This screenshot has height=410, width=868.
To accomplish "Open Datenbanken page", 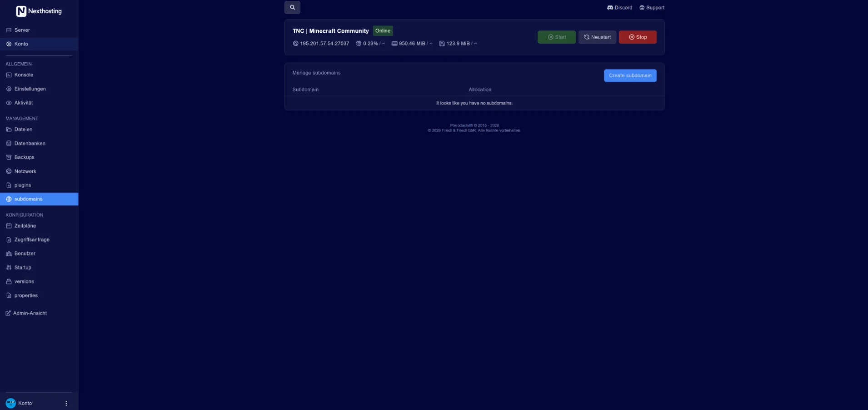I will pyautogui.click(x=39, y=144).
